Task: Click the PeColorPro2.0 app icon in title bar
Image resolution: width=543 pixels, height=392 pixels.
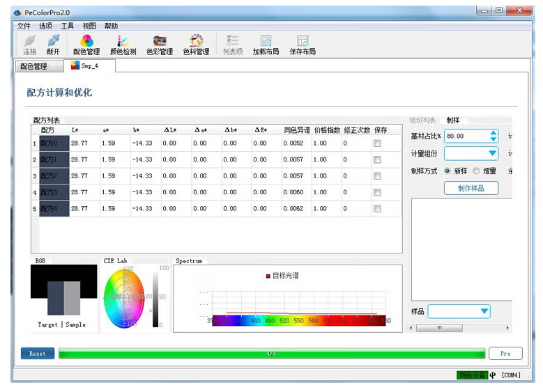Action: (17, 13)
